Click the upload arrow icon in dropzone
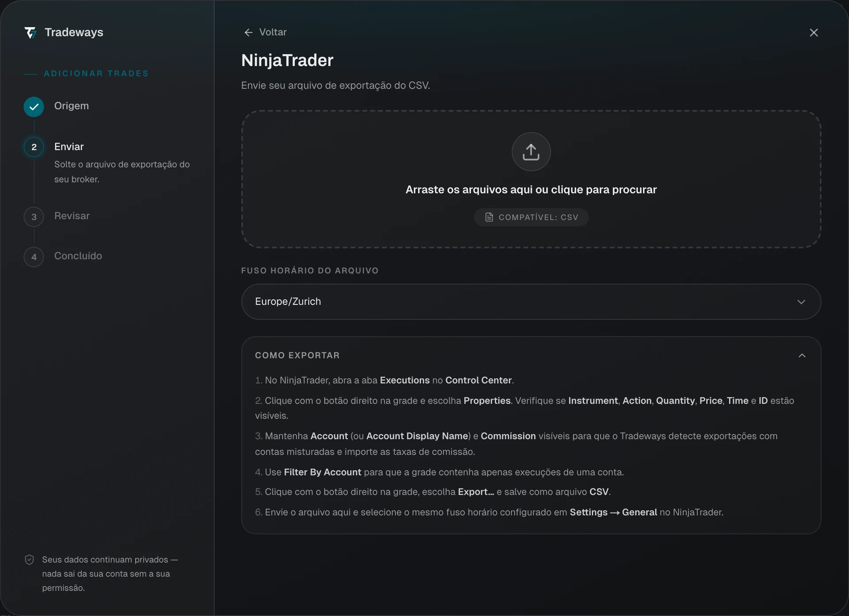849x616 pixels. 531,152
